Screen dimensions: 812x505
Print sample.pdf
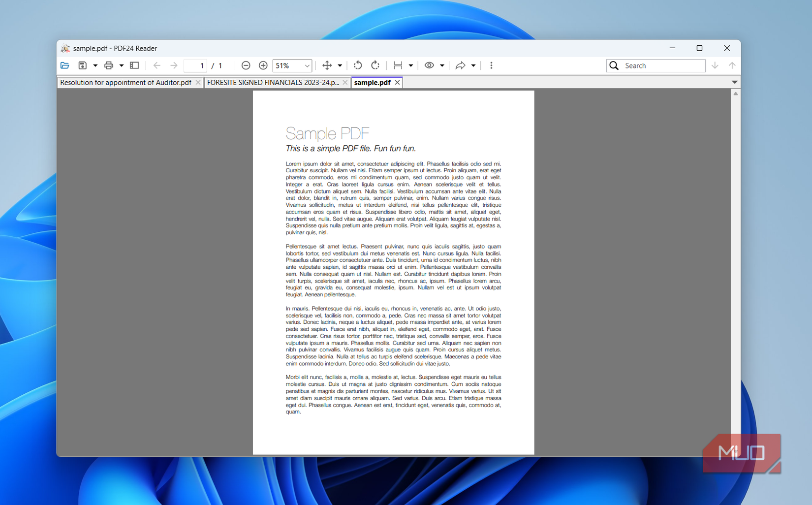click(108, 65)
